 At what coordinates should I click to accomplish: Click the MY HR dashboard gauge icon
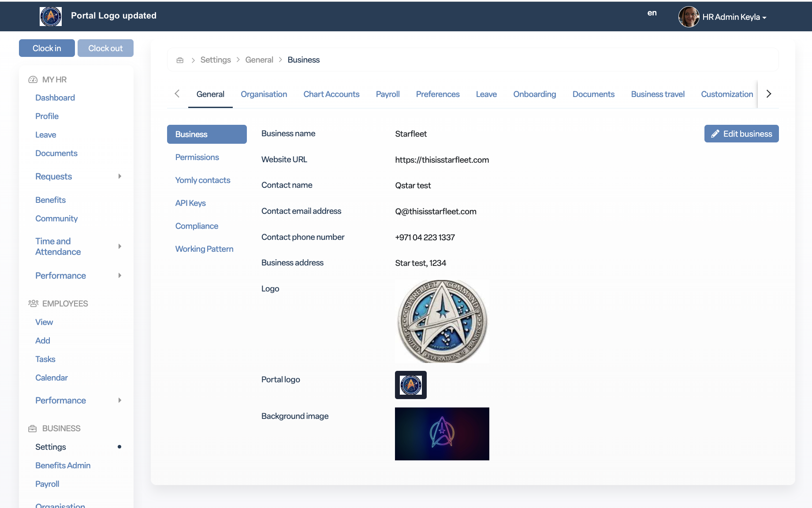coord(33,80)
